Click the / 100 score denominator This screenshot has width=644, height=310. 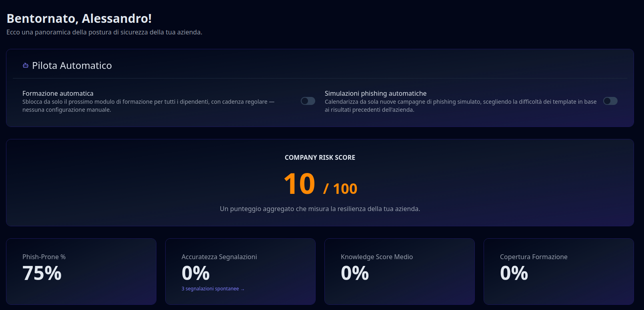pos(340,189)
